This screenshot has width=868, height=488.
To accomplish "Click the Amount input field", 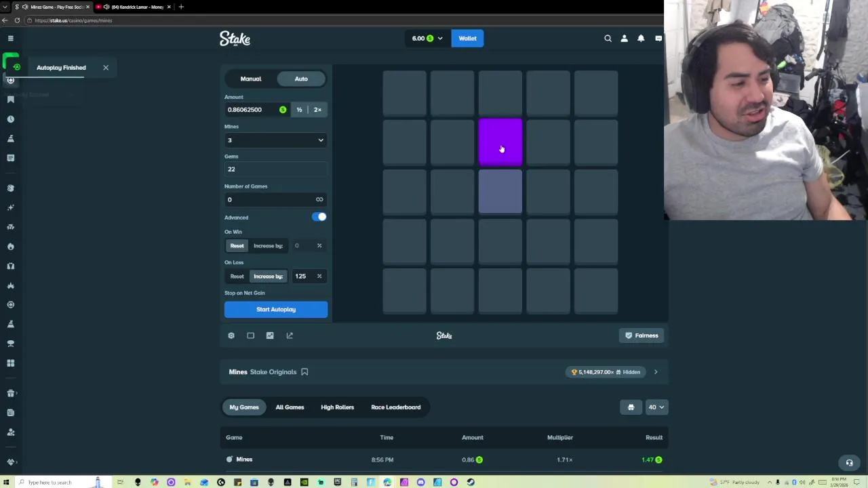I will pos(256,110).
